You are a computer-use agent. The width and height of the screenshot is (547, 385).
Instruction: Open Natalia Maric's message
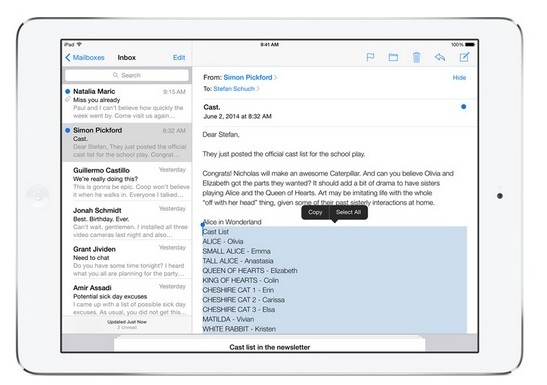[127, 103]
